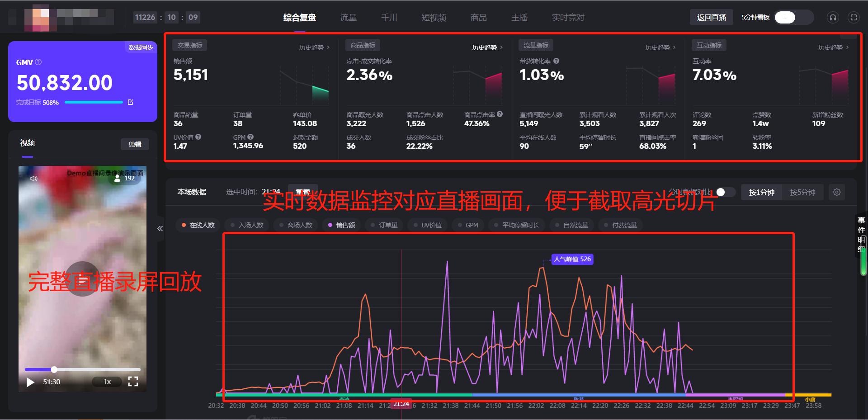Click the 返回直播 button
The image size is (868, 420).
click(x=711, y=17)
